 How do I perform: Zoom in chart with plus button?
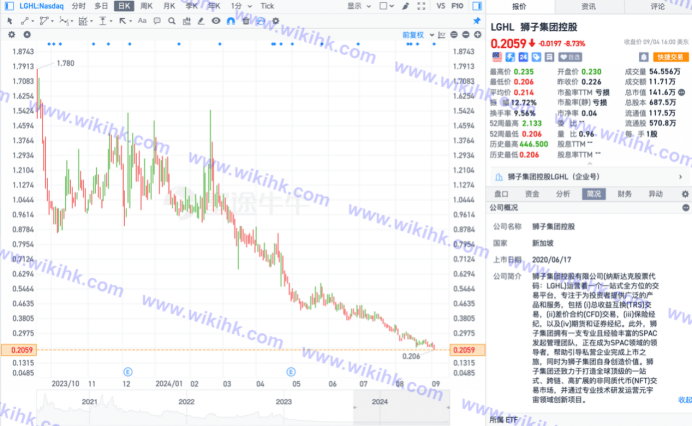click(478, 34)
